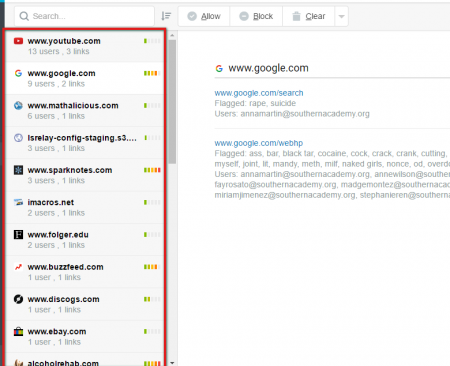The height and width of the screenshot is (366, 450).
Task: Click the YouTube favicon
Action: pos(18,41)
